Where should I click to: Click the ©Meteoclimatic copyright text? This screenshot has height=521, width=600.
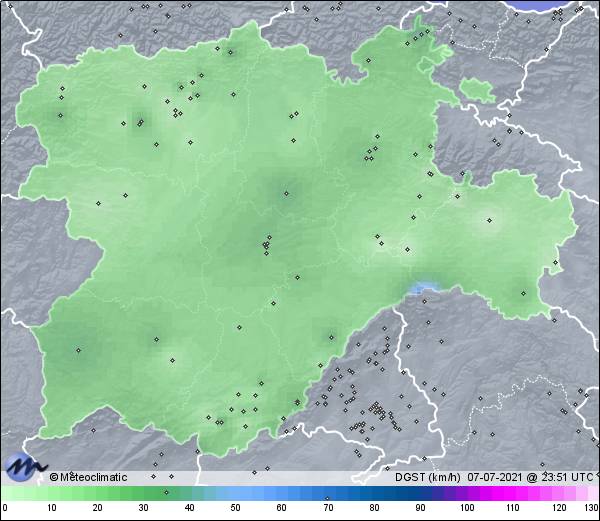pos(88,477)
